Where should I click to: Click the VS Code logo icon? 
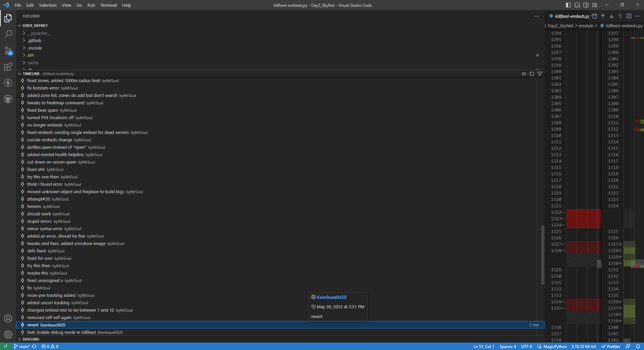[6, 5]
